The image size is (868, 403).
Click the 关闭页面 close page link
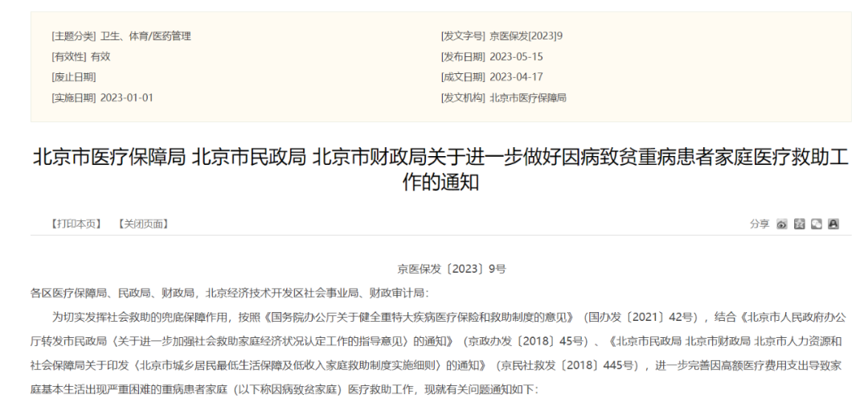coord(143,224)
